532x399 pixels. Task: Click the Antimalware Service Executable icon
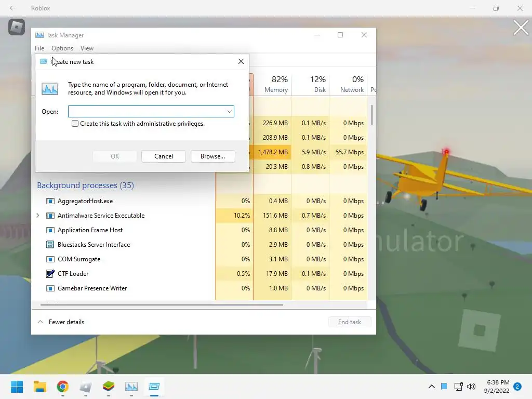point(50,216)
